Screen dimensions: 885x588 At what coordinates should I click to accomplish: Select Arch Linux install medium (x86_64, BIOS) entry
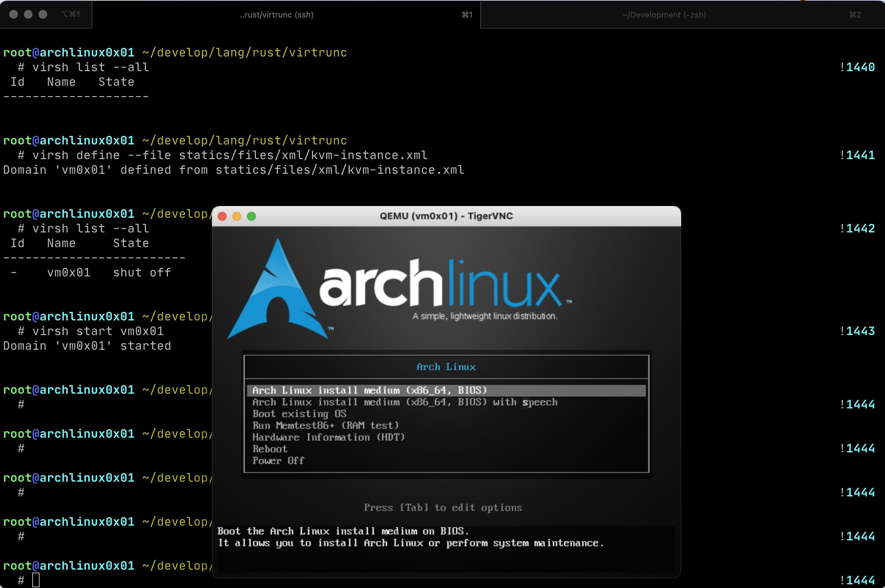pyautogui.click(x=370, y=390)
